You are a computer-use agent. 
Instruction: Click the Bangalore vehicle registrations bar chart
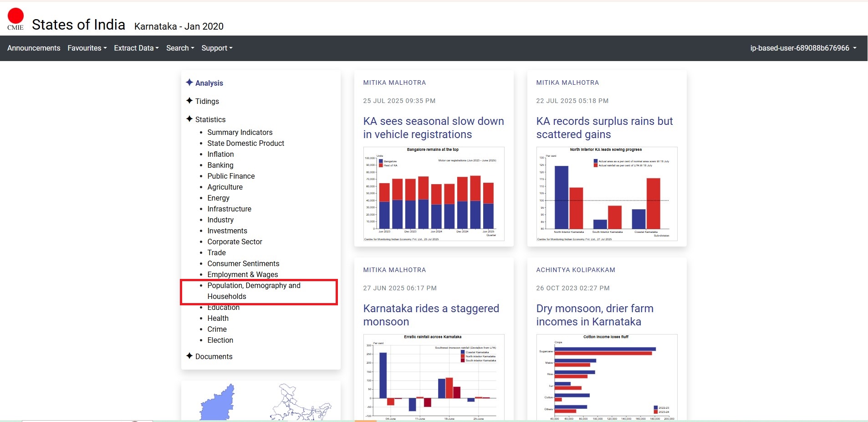tap(434, 194)
